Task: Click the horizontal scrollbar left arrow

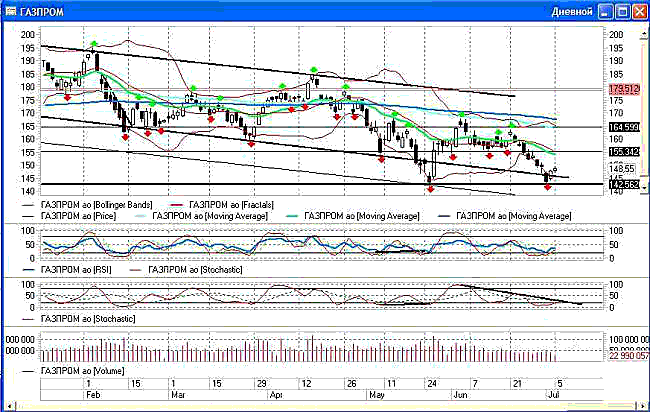Action: point(10,406)
